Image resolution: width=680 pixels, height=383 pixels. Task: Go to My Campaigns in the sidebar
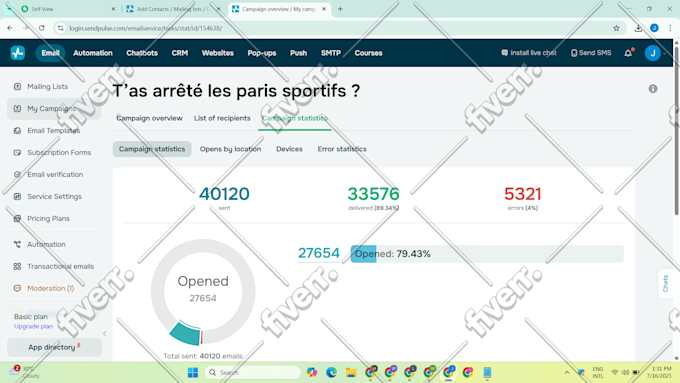click(54, 108)
